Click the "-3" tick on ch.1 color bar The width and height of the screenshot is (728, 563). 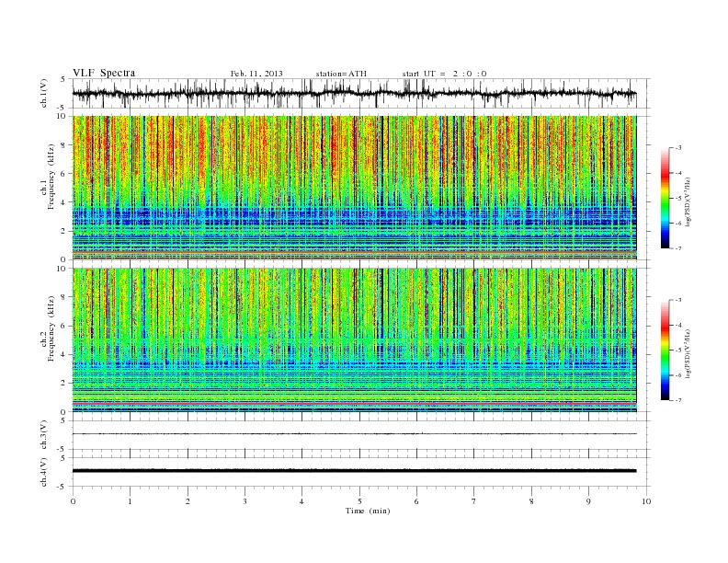[x=678, y=148]
